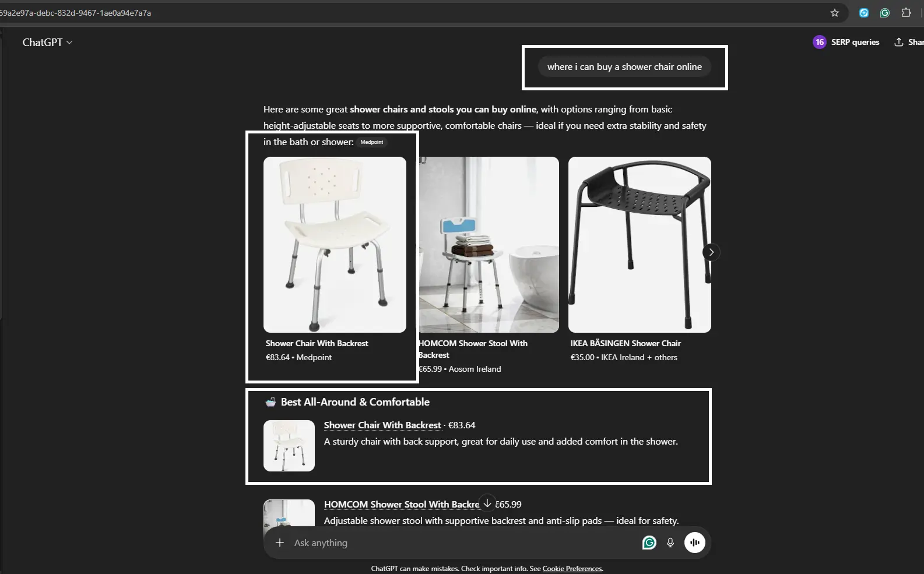Click the Grammarly icon in message box

[649, 543]
